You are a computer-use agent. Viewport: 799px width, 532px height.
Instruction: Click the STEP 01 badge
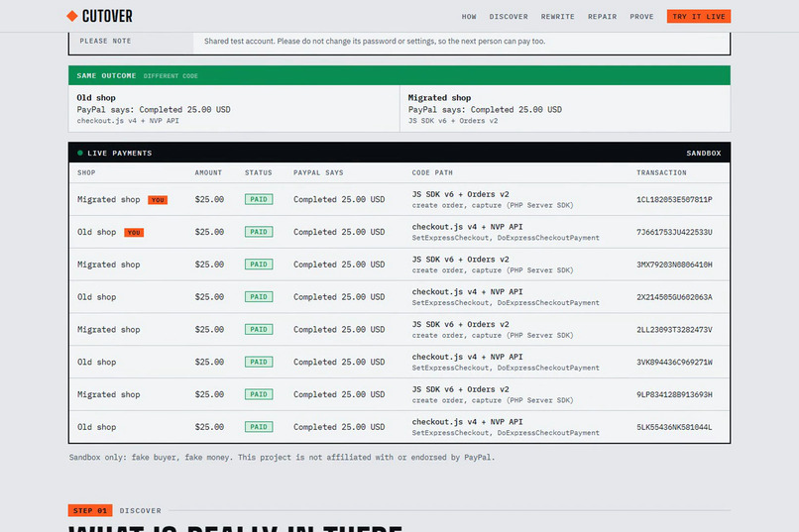click(x=90, y=510)
